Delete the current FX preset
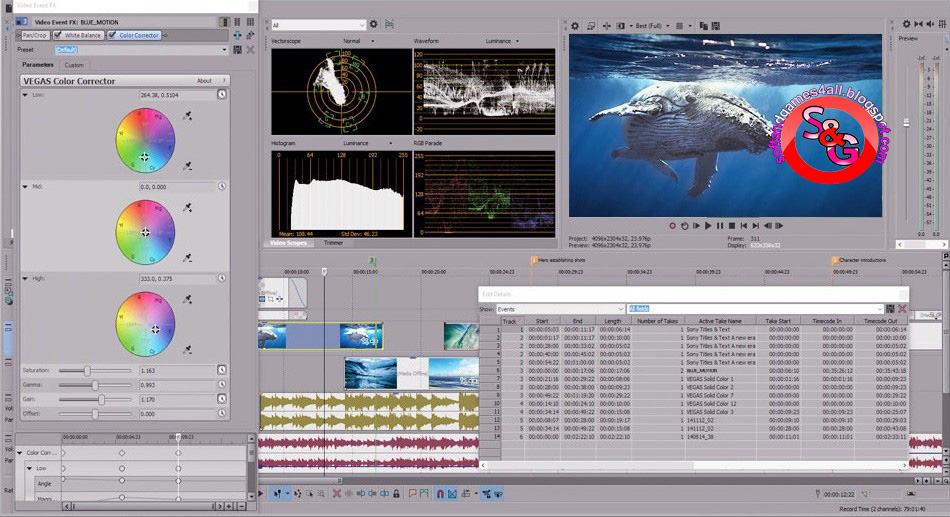The height and width of the screenshot is (517, 950). coord(250,50)
